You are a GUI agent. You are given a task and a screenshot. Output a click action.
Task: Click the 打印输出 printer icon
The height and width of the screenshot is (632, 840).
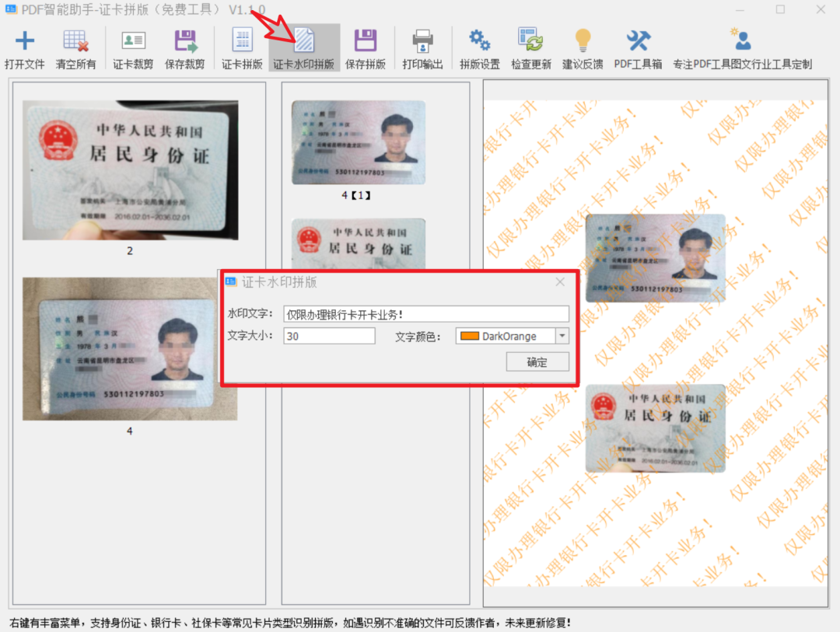tap(422, 41)
